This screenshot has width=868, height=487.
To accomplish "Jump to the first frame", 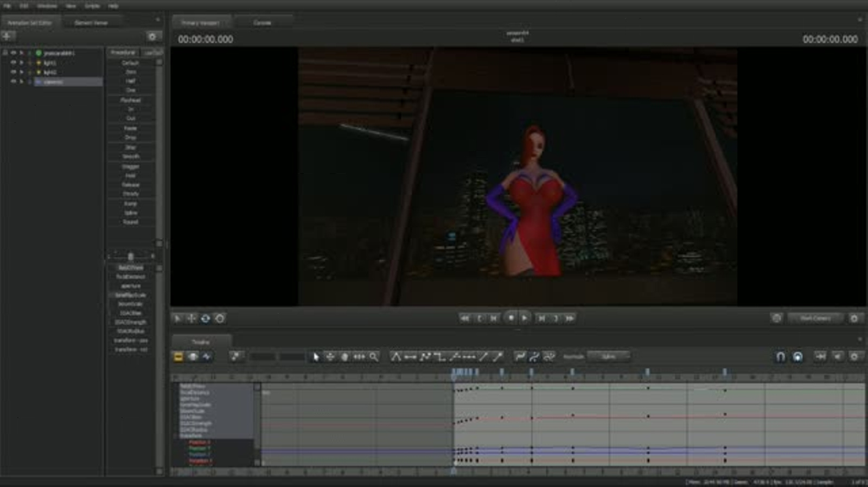I will [465, 318].
